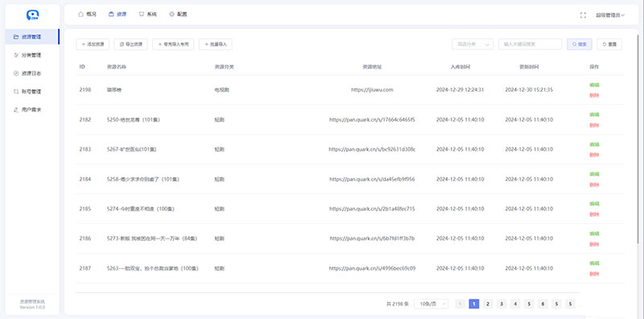Click the name starting 5258- (101集)

143,179
